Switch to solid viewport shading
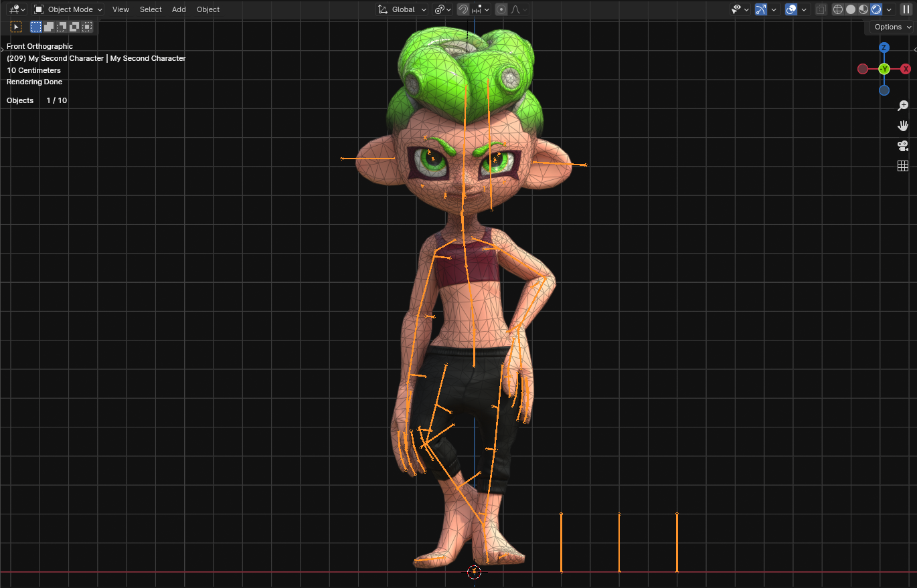 pos(850,9)
